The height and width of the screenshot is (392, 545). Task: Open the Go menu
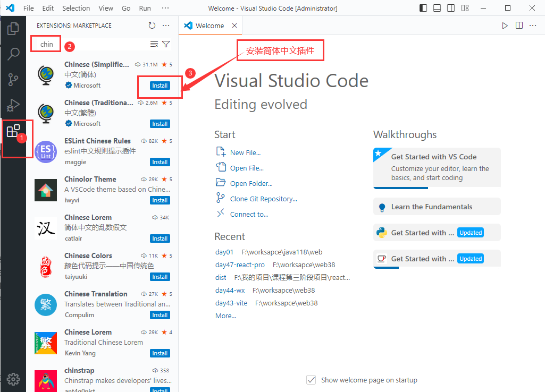pyautogui.click(x=126, y=8)
